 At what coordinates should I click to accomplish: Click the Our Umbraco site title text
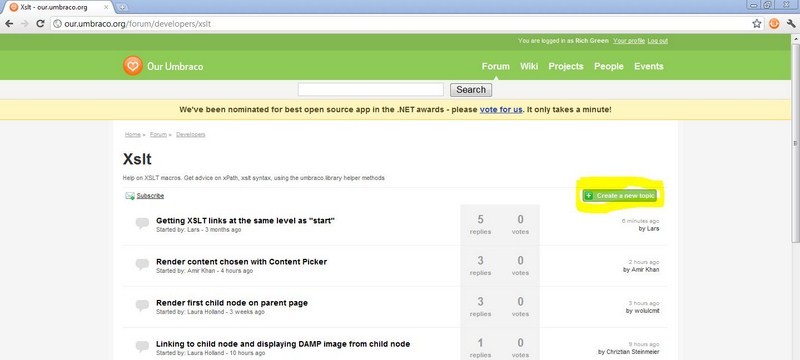[175, 66]
